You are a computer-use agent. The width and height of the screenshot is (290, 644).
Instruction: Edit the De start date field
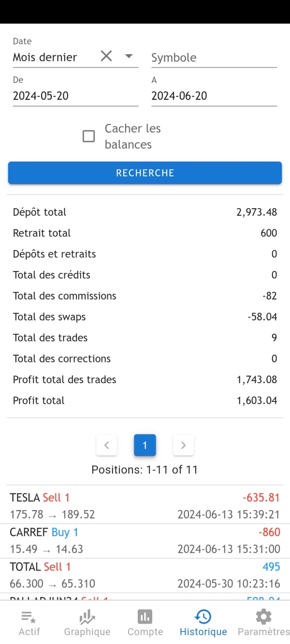(x=75, y=96)
